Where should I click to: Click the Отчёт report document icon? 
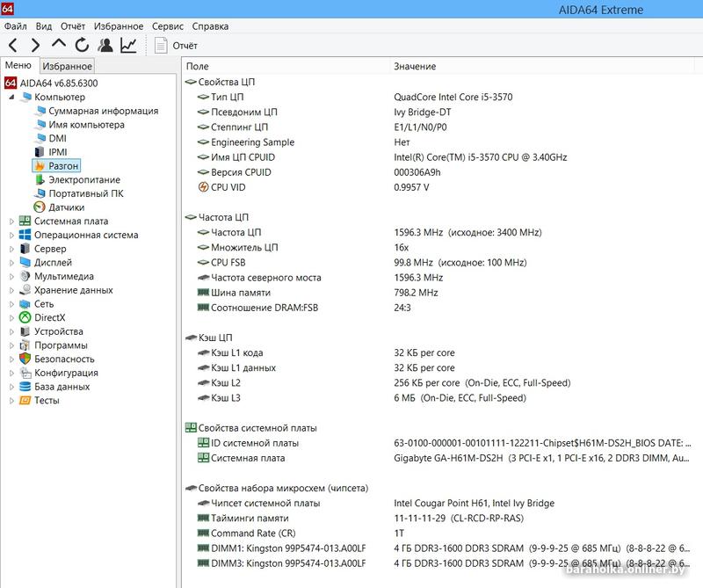(x=161, y=46)
